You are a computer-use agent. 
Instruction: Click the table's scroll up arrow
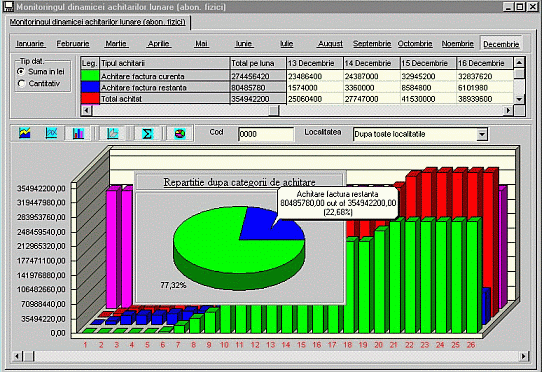[519, 63]
